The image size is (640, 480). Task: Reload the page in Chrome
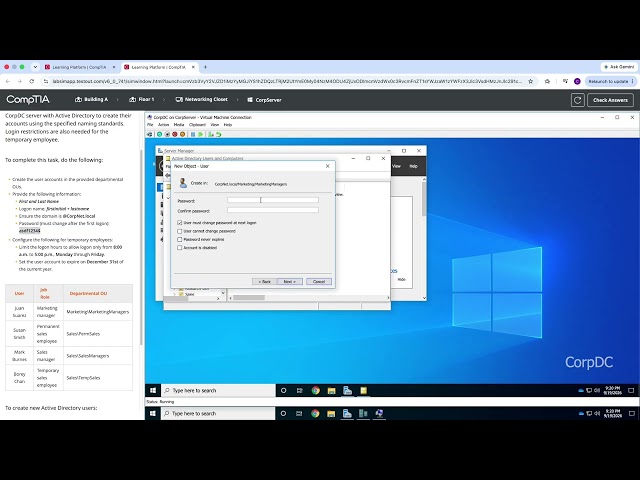(x=31, y=81)
